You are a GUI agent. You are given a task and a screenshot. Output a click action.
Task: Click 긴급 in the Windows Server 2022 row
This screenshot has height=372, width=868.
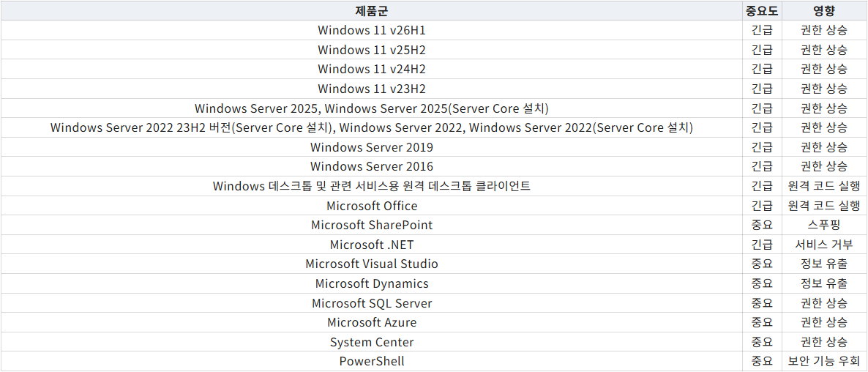tap(762, 127)
